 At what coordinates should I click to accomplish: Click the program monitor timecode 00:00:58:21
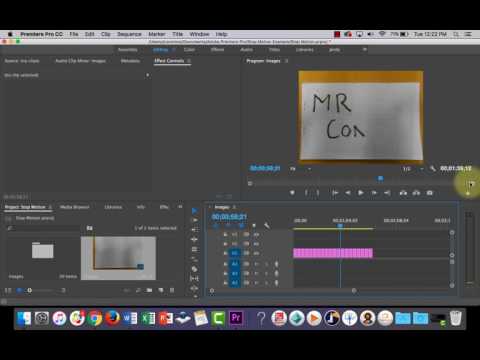[x=265, y=168]
